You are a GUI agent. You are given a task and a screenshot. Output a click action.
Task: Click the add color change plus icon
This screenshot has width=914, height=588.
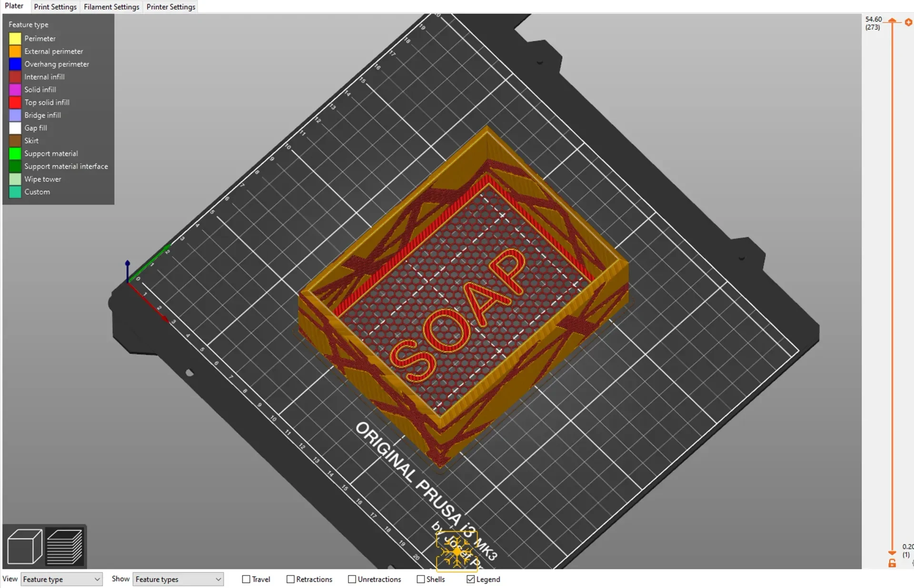click(908, 22)
